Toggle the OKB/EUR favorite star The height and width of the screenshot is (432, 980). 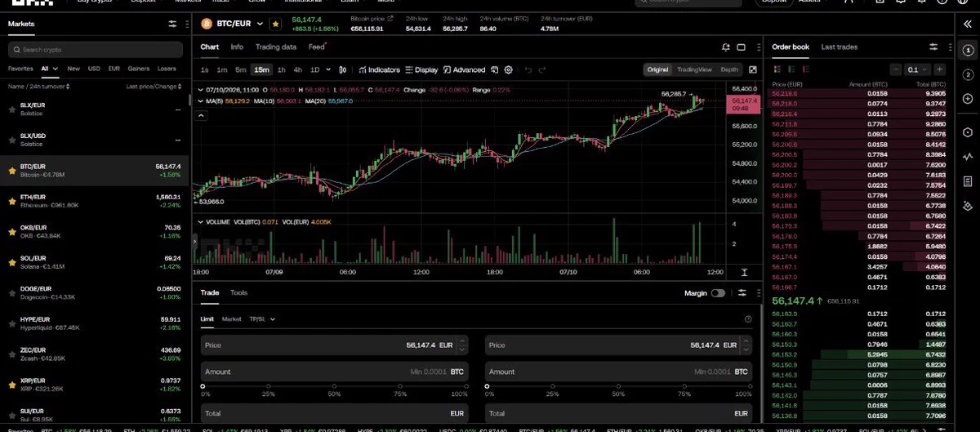tap(11, 231)
